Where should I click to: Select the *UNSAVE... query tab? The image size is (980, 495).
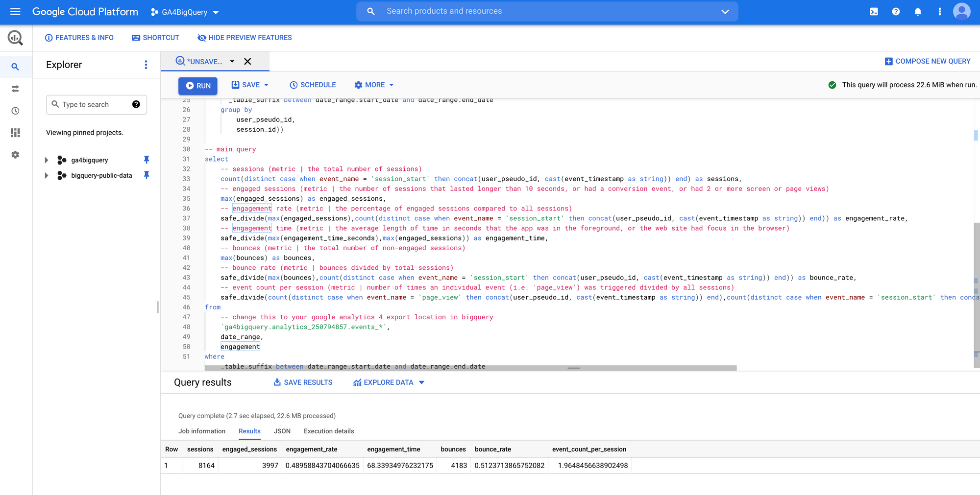pyautogui.click(x=199, y=61)
